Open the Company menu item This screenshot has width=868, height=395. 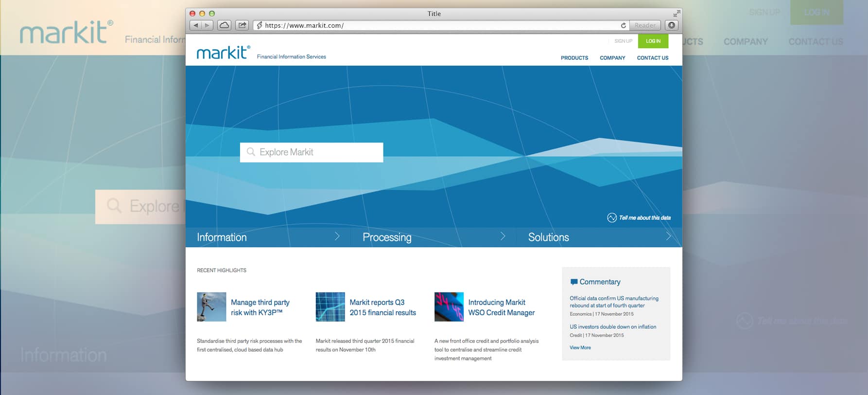coord(612,58)
